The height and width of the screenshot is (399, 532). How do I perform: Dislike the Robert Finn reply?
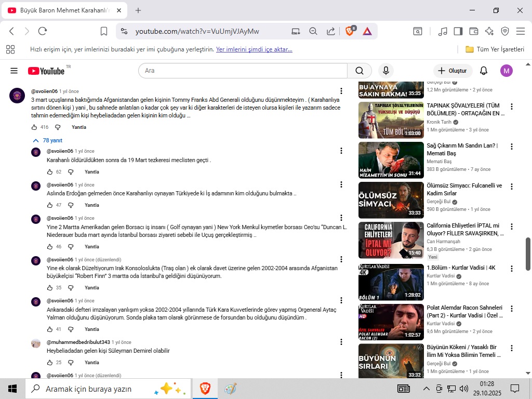[x=71, y=288]
